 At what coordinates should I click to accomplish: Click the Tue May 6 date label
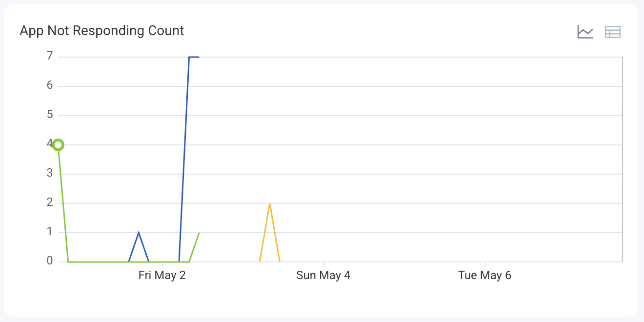click(x=485, y=275)
